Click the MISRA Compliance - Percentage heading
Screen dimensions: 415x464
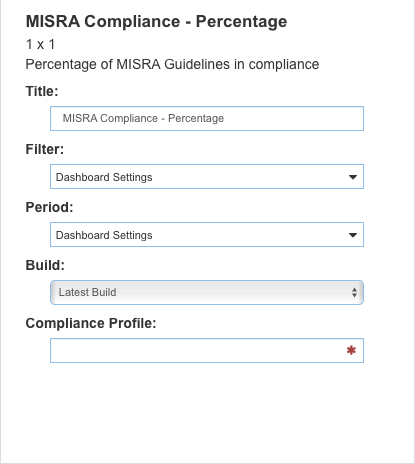[x=156, y=21]
